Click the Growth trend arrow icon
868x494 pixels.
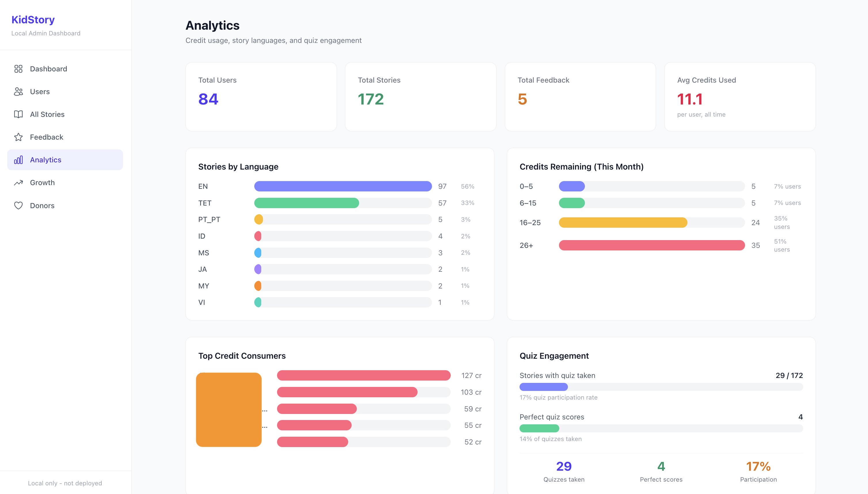point(18,183)
